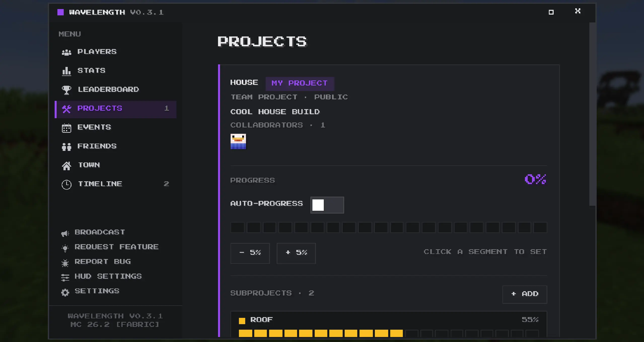The width and height of the screenshot is (644, 342).
Task: Click the Projects hammer and wrench icon
Action: [x=66, y=109]
